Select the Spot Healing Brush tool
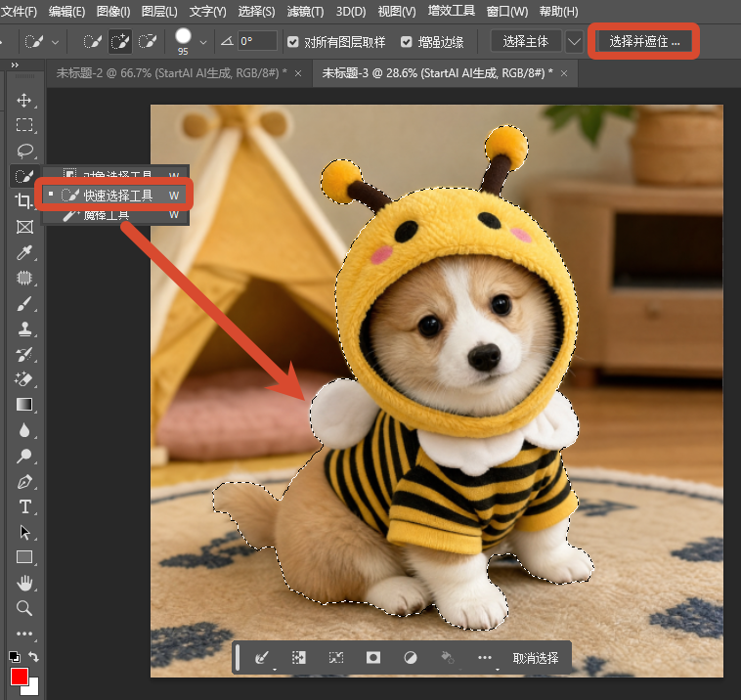This screenshot has height=700, width=741. 24,278
